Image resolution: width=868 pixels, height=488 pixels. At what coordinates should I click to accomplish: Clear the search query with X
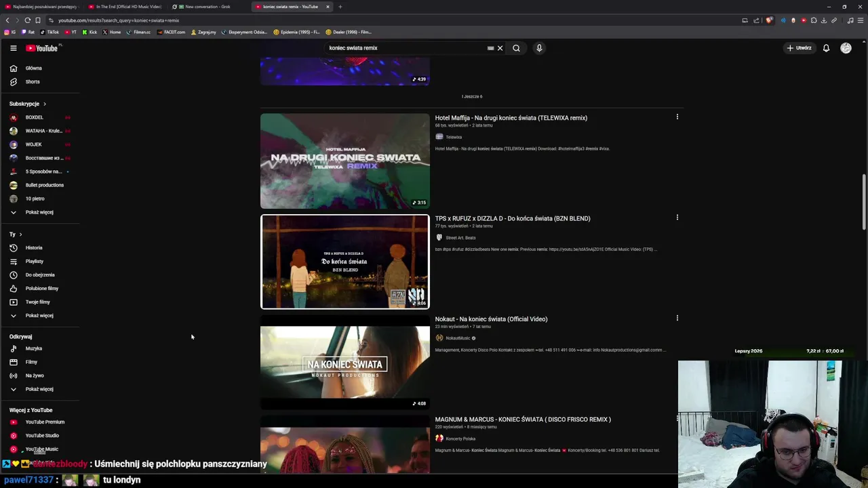[x=500, y=48]
